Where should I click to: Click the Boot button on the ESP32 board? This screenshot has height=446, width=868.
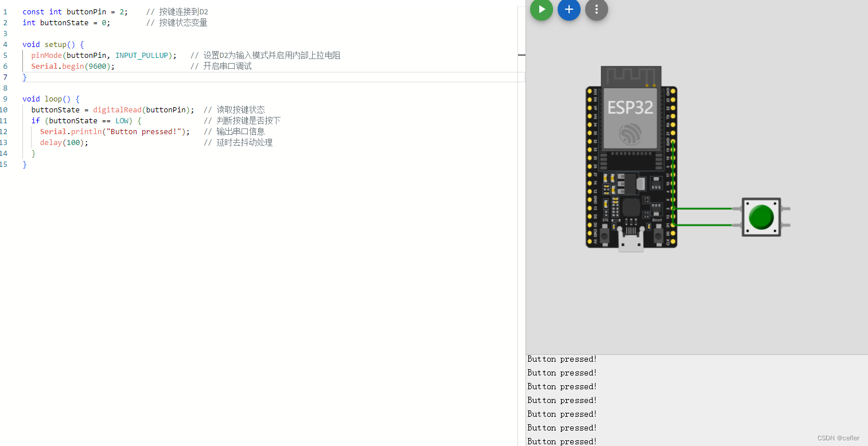[658, 236]
